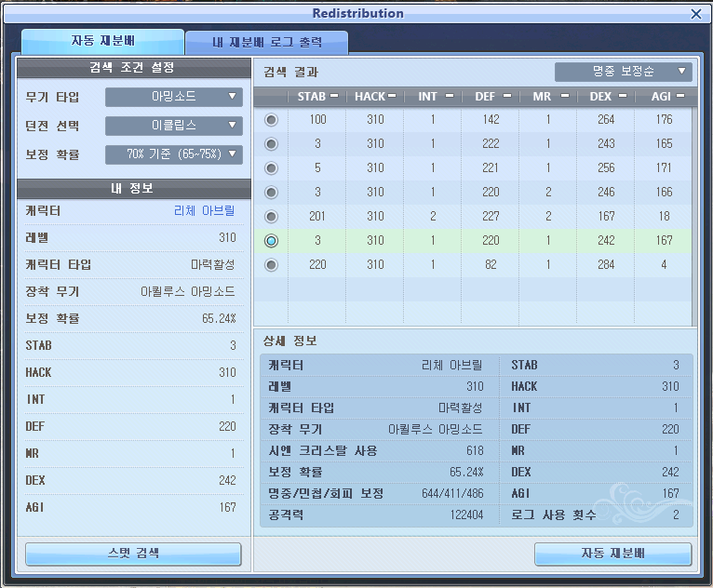
Task: Click the DEX value 242 in 상세 정보
Action: tap(670, 472)
